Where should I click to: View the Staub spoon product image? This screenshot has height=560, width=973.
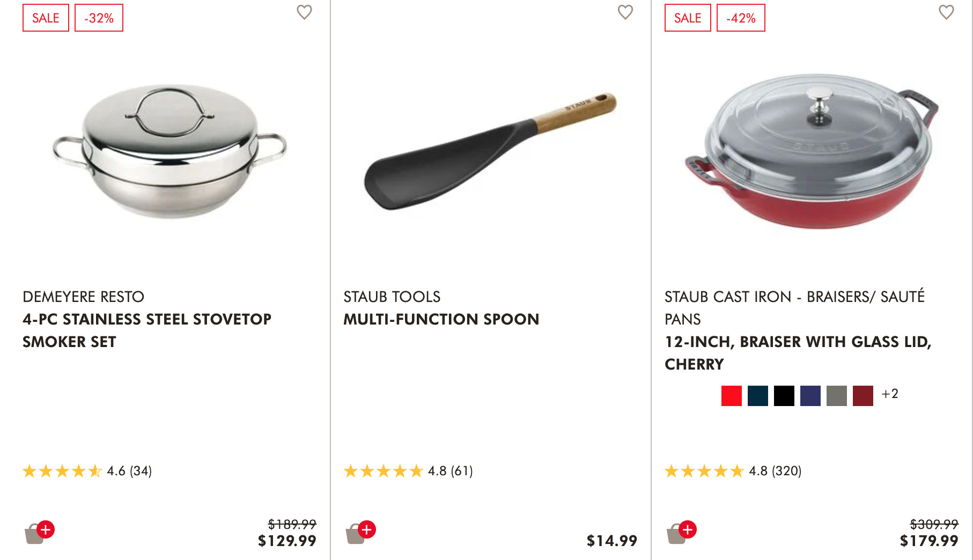(490, 150)
